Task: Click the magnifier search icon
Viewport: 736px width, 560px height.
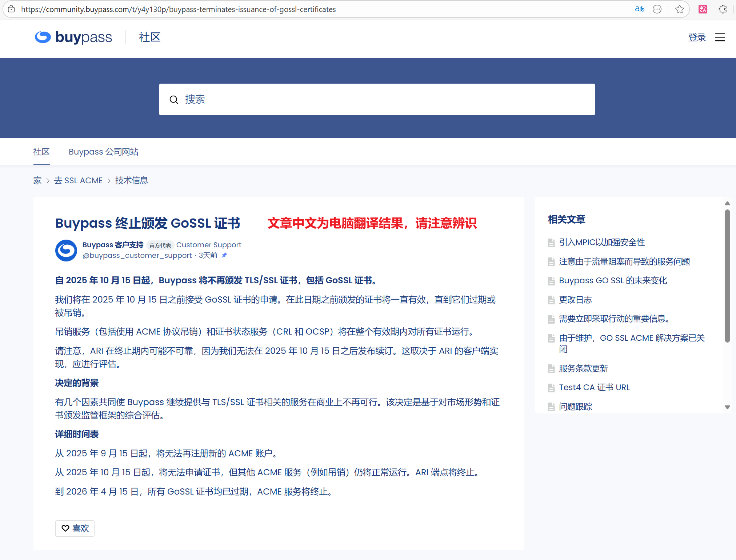Action: (174, 100)
